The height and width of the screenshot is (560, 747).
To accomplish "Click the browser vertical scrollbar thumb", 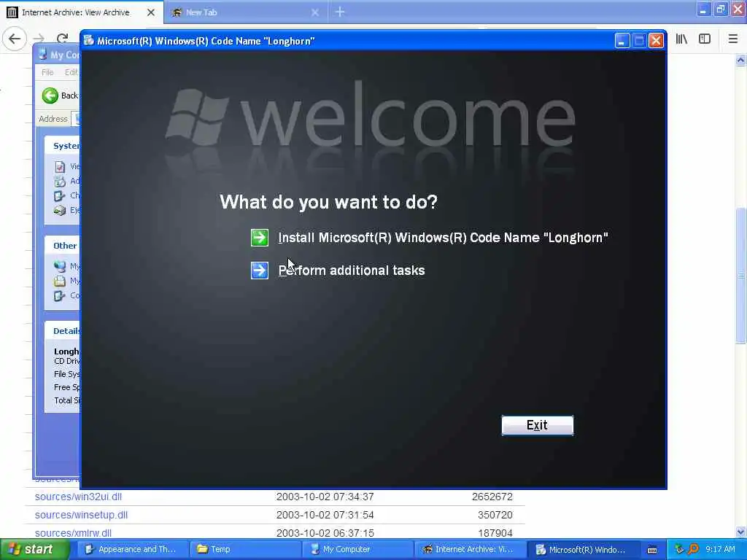I will tap(740, 275).
